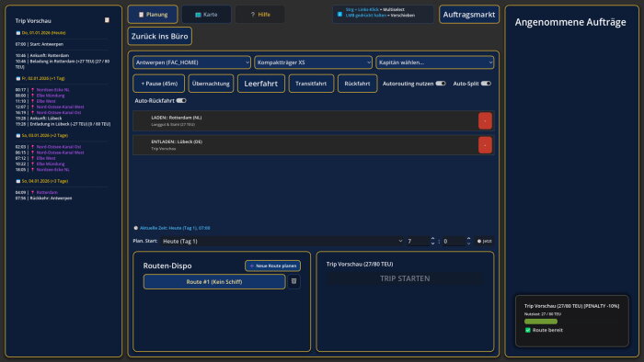644x362 pixels.
Task: Click the clock icon beside Aktuelle Zeit
Action: coord(136,228)
